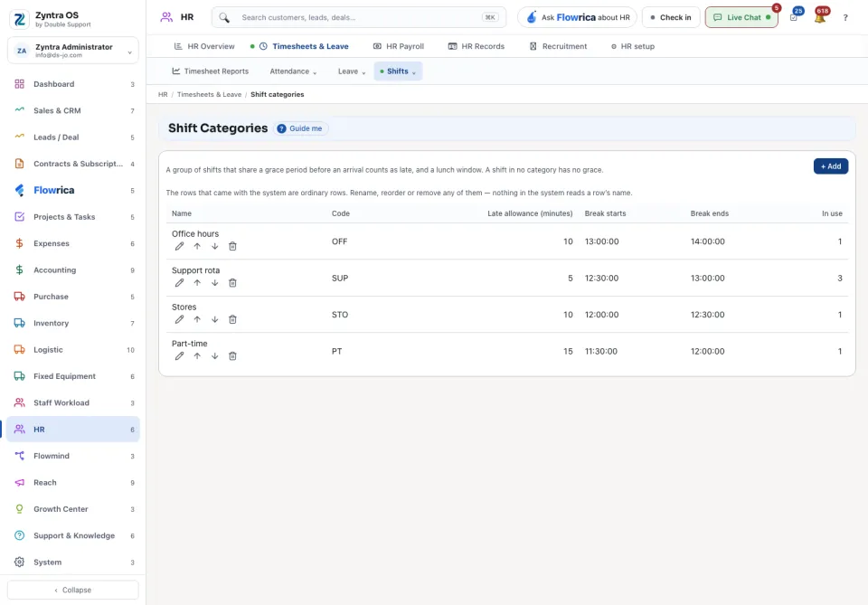Click Timesheets & Leave breadcrumb link
The image size is (868, 605).
[209, 95]
